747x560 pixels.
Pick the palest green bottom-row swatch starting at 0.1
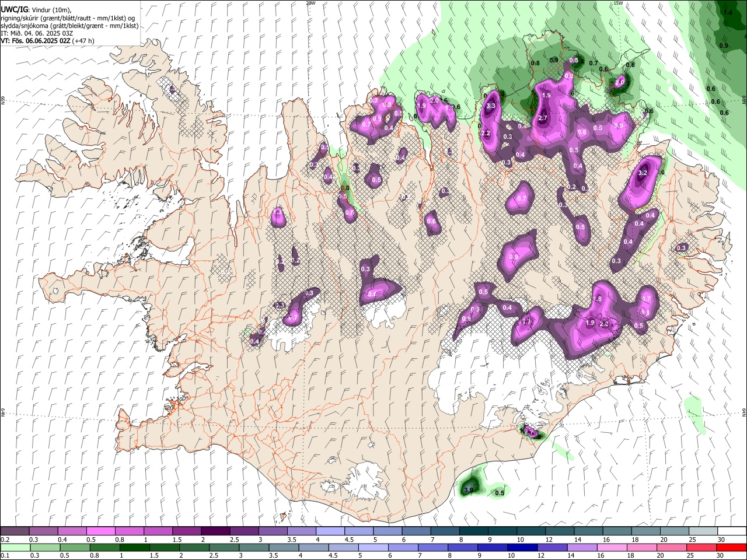(16, 547)
